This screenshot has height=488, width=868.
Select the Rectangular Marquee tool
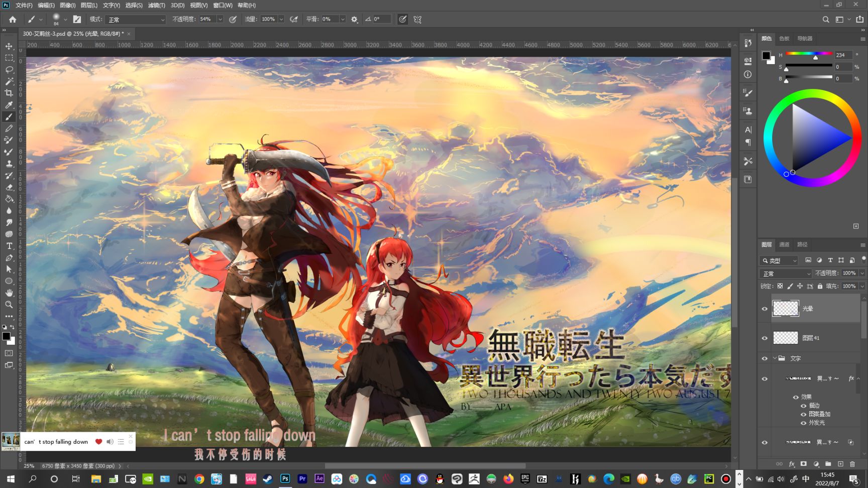(9, 58)
